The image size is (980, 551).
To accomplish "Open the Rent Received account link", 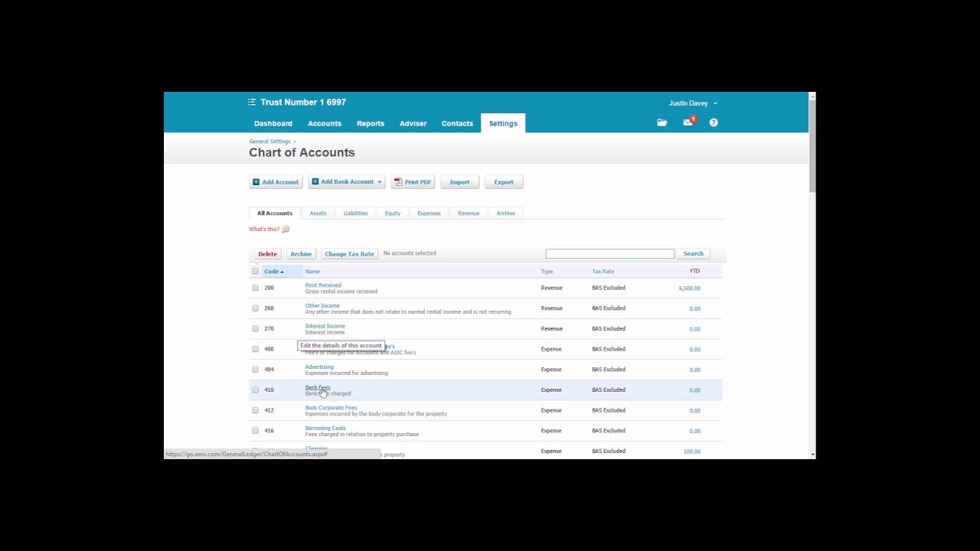I will click(323, 285).
